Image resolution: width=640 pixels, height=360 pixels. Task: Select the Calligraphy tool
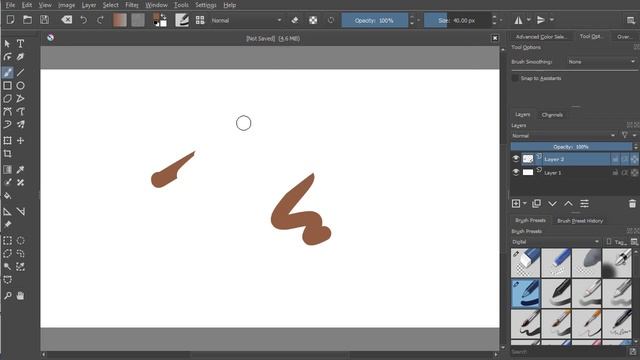click(20, 57)
